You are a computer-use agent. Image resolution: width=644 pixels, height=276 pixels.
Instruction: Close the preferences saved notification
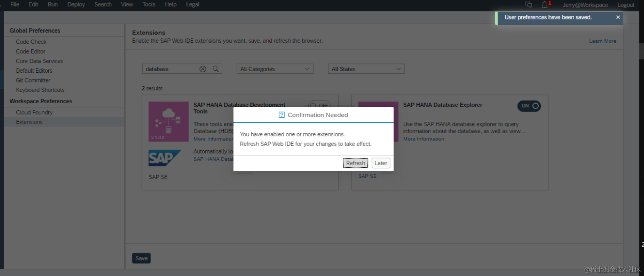(618, 17)
